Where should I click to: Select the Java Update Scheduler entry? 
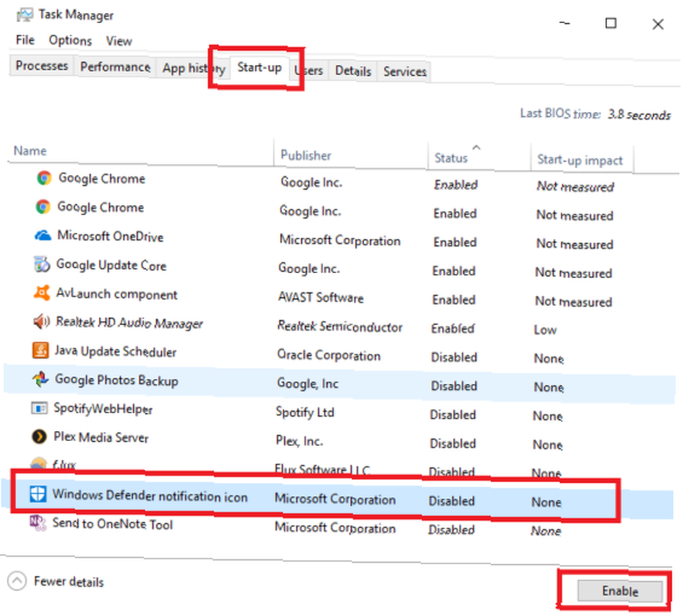click(115, 351)
